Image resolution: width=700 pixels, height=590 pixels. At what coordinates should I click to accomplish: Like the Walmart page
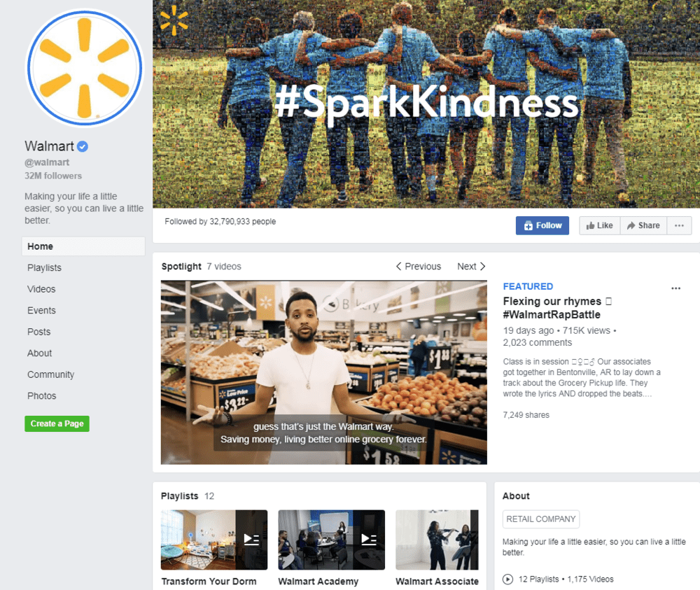(600, 225)
